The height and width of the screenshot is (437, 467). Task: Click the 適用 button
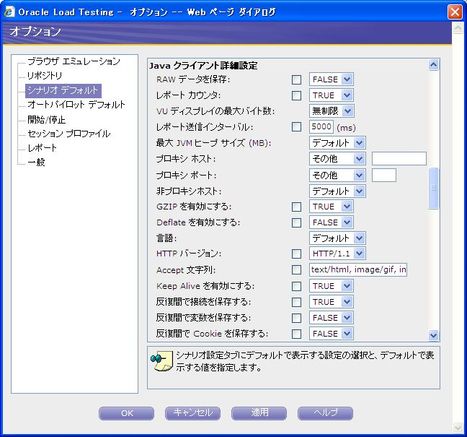(x=259, y=413)
